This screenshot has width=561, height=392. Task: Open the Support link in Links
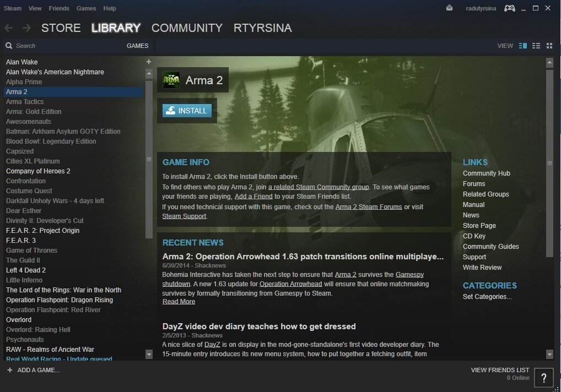[474, 257]
